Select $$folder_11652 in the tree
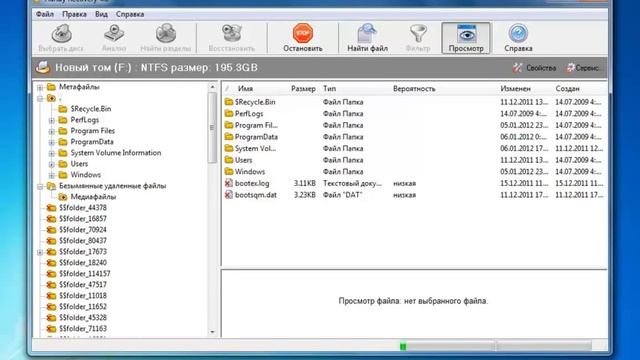 pyautogui.click(x=83, y=307)
